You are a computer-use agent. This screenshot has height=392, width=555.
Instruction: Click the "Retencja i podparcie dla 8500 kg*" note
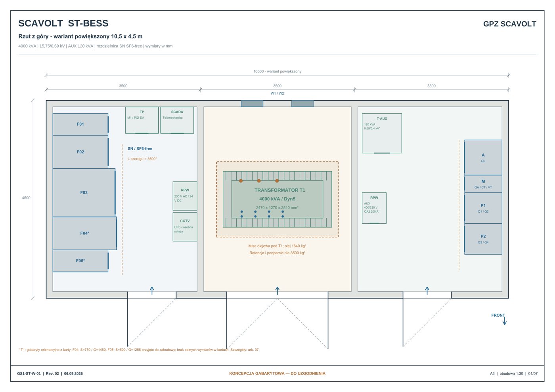(277, 253)
